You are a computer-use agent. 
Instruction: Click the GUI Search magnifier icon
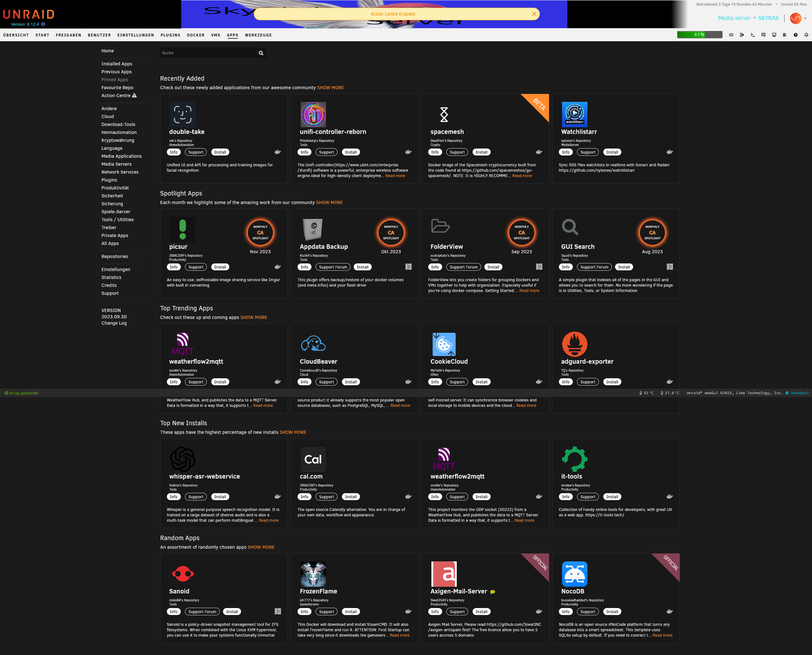click(570, 227)
